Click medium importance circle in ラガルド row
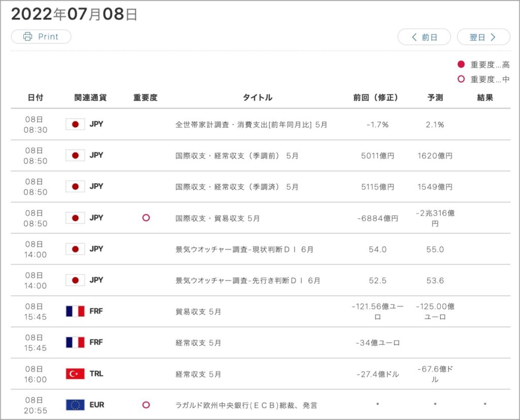The width and height of the screenshot is (520, 420). pos(146,405)
